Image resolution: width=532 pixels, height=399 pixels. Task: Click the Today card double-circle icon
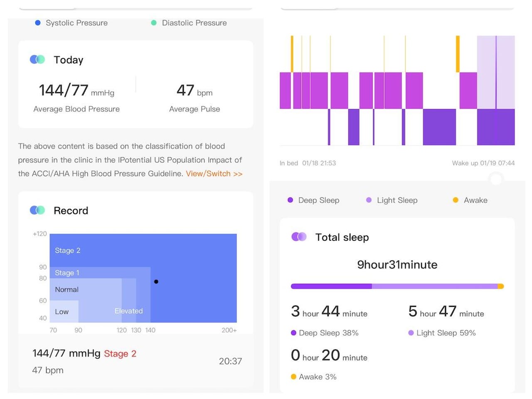pos(37,59)
